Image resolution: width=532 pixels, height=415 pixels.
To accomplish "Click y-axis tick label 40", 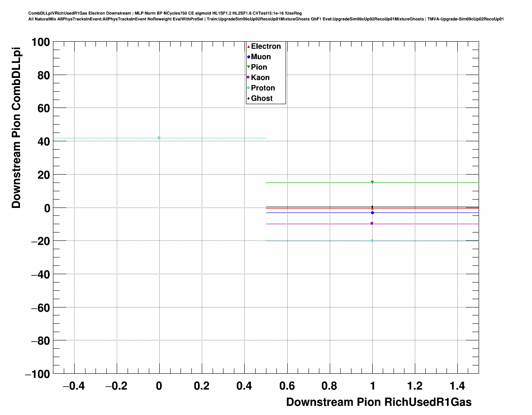I will [x=43, y=142].
